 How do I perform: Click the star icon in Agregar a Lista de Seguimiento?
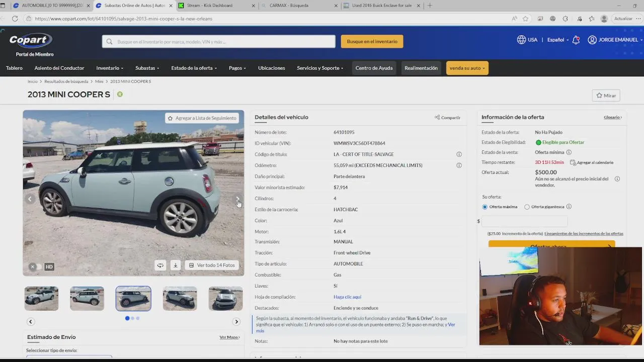170,118
